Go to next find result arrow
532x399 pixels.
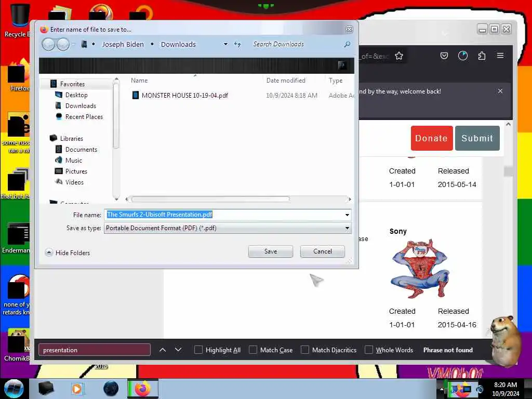pyautogui.click(x=178, y=350)
